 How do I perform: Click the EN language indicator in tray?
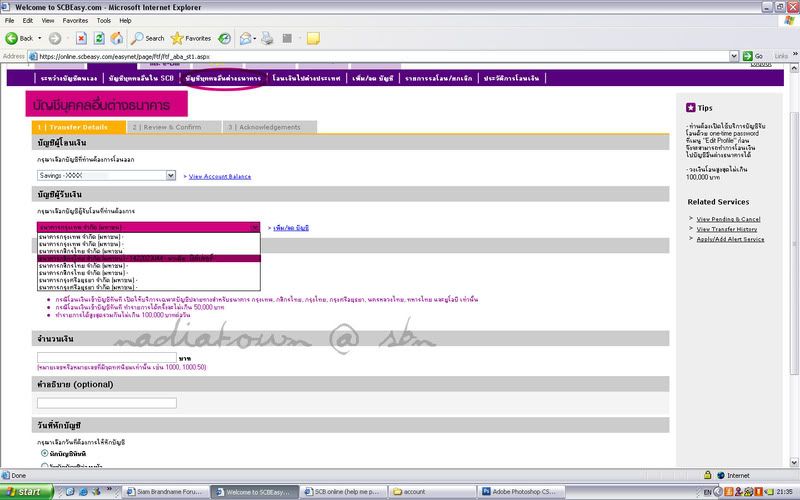click(x=707, y=492)
